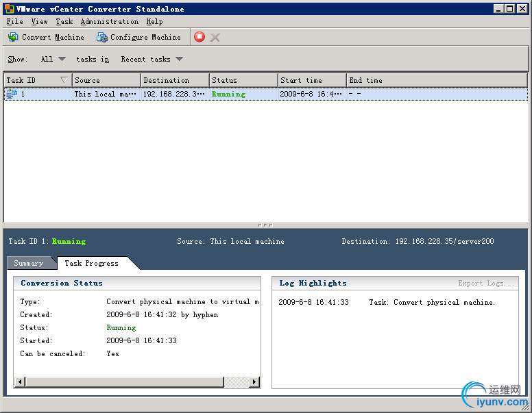Click the 'Convert physical machine to virtual' type value
Image resolution: width=532 pixels, height=413 pixels.
click(182, 302)
